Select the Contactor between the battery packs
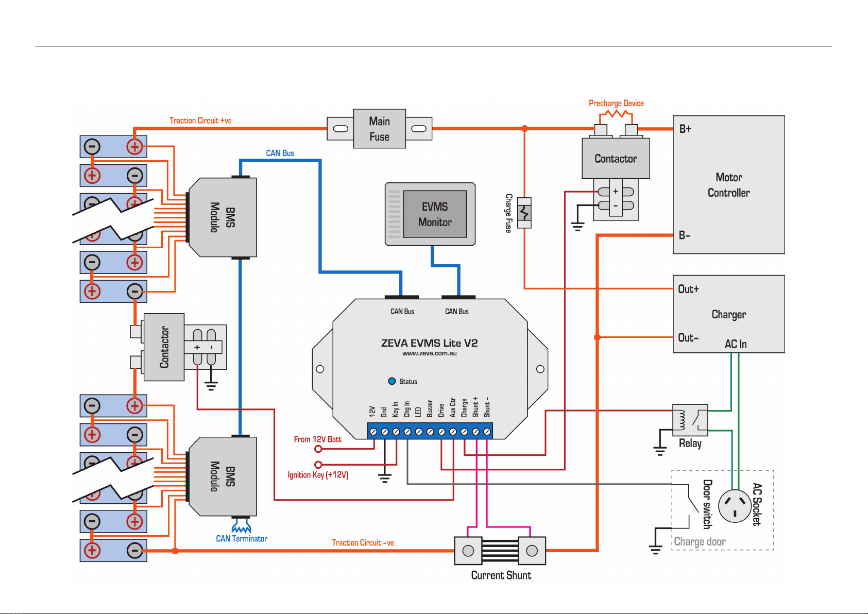 pyautogui.click(x=164, y=347)
